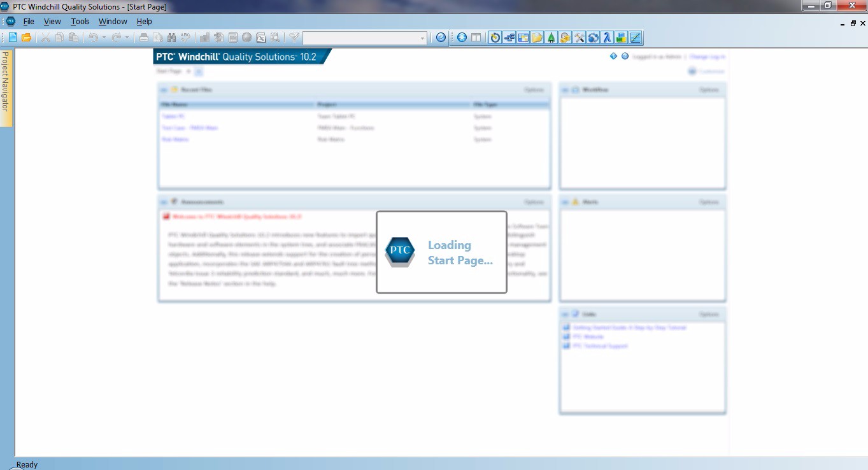The width and height of the screenshot is (868, 470).
Task: Click the Change Log In link
Action: [708, 57]
